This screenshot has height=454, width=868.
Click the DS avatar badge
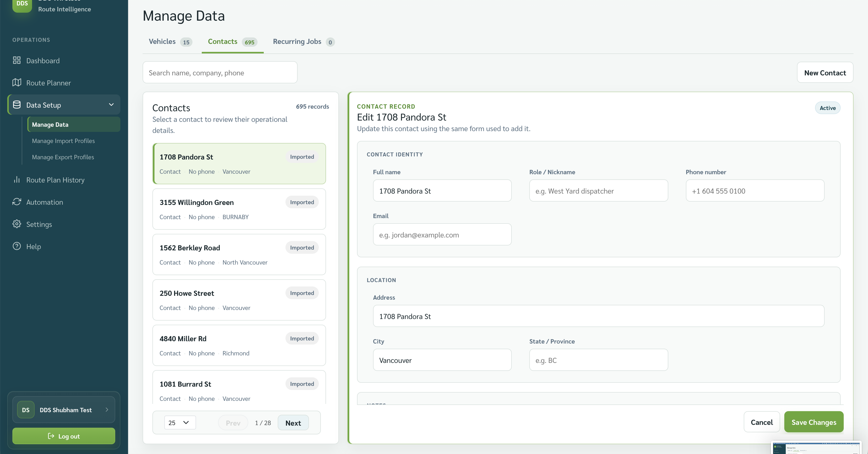point(26,410)
